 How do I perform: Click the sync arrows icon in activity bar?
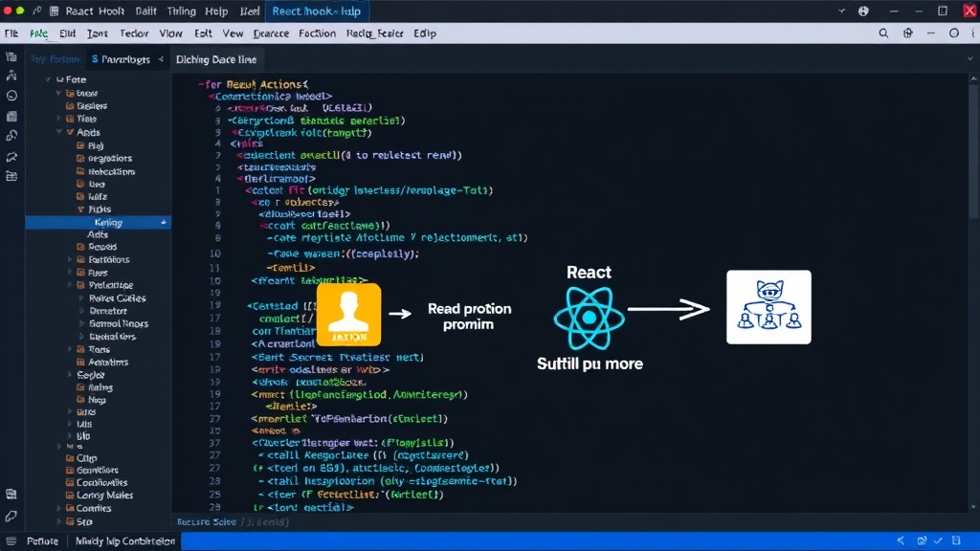pos(11,157)
